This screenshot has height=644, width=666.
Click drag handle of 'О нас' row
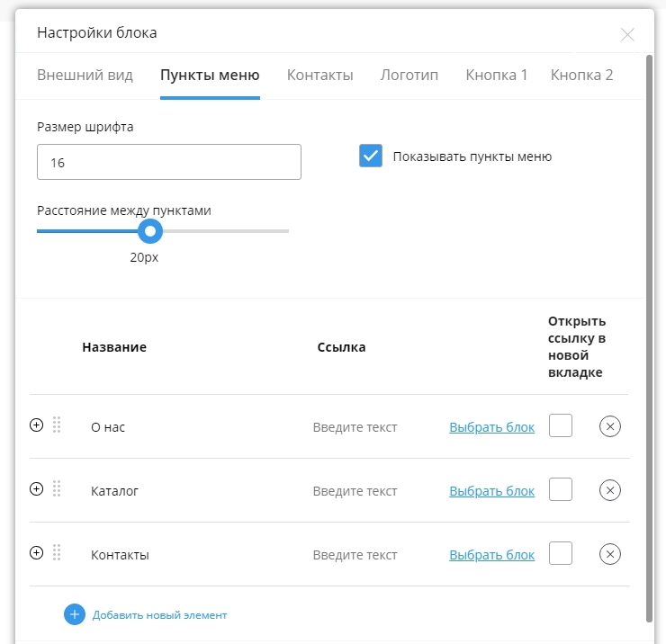(x=57, y=425)
